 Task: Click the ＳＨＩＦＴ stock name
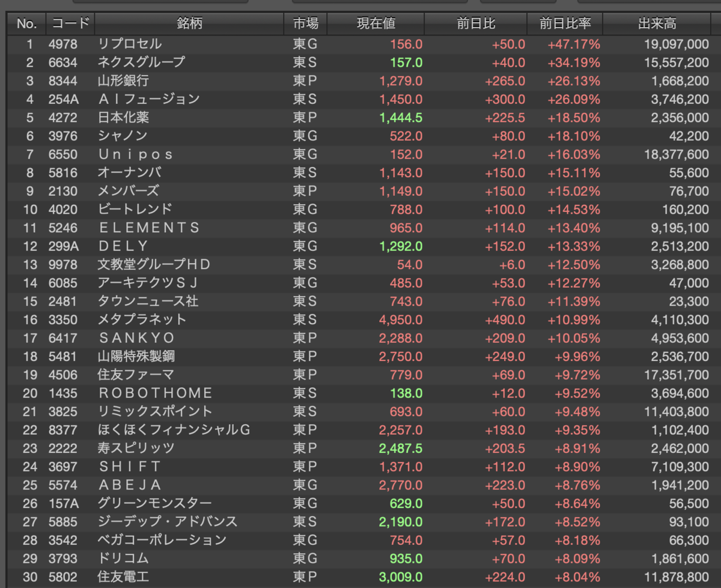129,467
